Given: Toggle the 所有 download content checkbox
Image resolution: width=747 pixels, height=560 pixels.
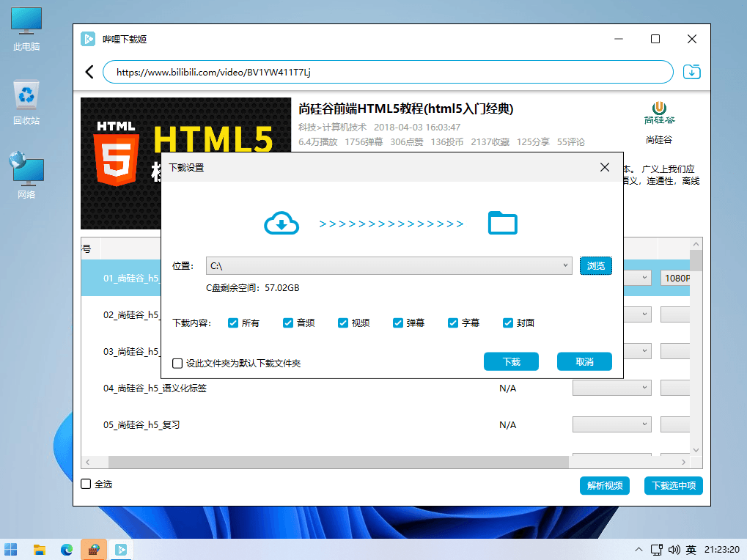Looking at the screenshot, I should tap(233, 323).
